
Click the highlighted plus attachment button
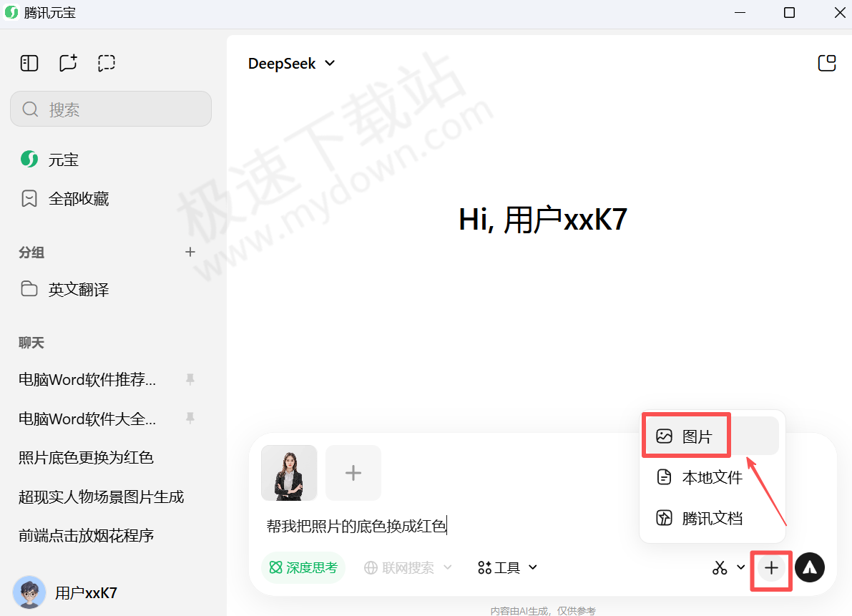tap(770, 570)
